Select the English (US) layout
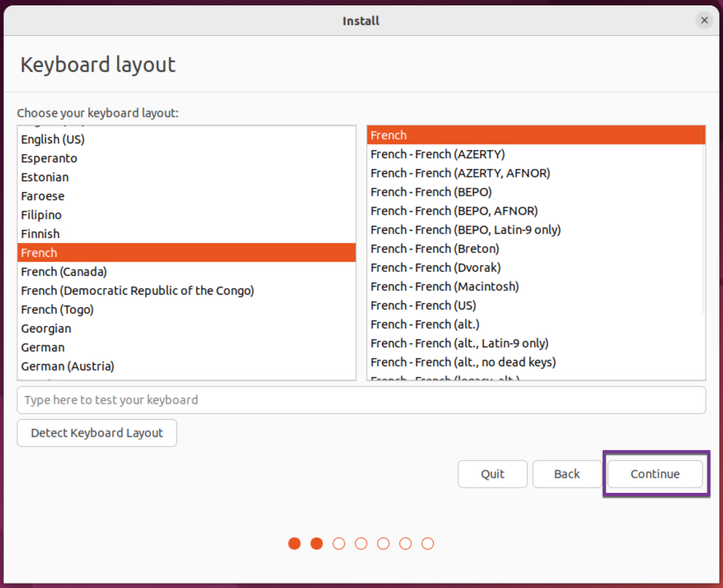This screenshot has height=588, width=723. tap(52, 139)
